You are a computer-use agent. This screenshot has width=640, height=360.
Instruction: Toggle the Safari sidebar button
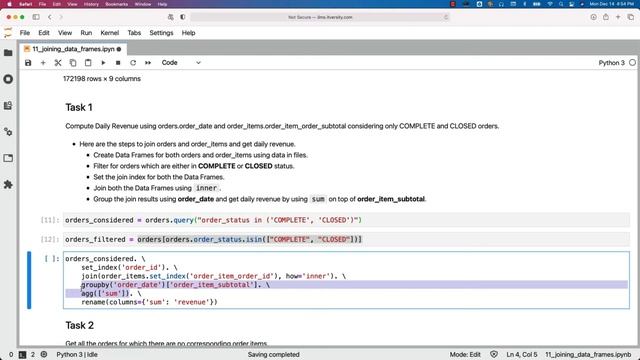point(36,17)
